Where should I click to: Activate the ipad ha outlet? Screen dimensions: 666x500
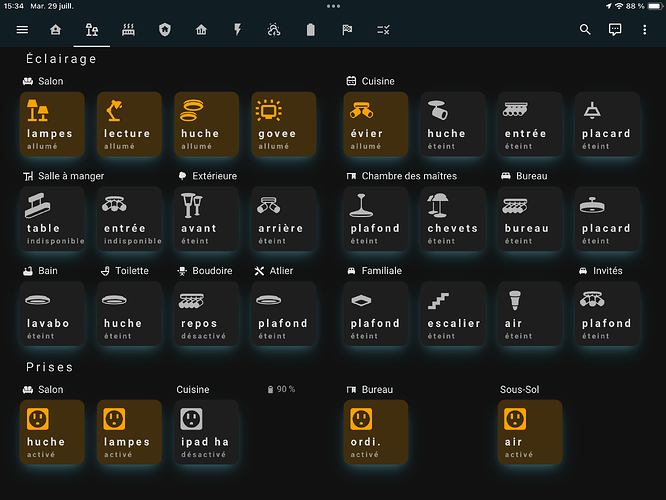(206, 432)
